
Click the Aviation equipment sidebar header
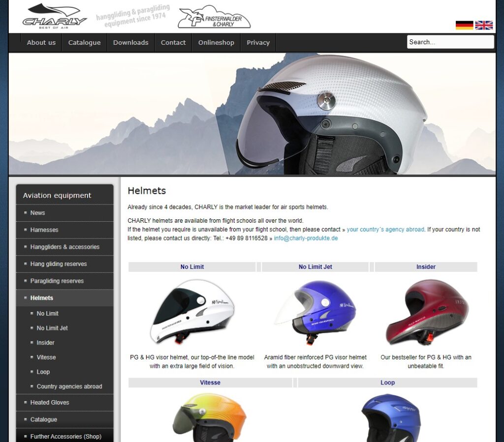click(57, 195)
